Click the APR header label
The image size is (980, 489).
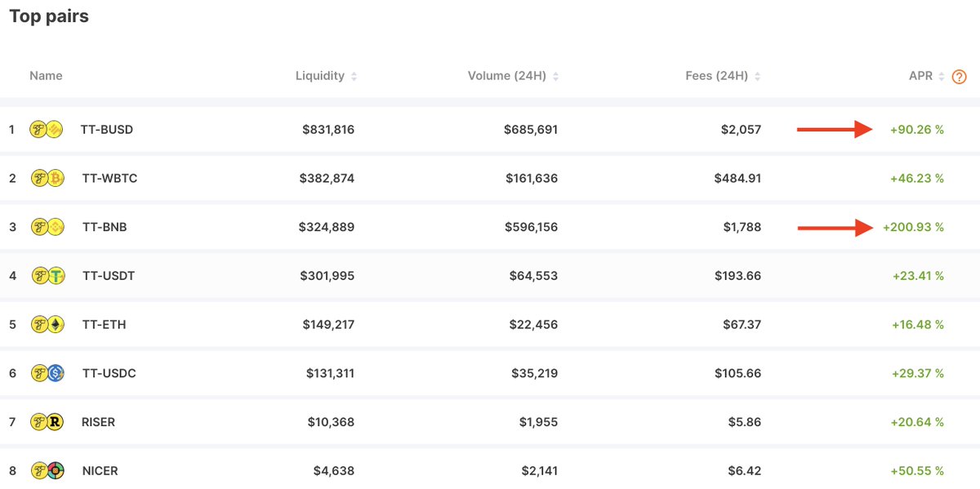point(921,76)
